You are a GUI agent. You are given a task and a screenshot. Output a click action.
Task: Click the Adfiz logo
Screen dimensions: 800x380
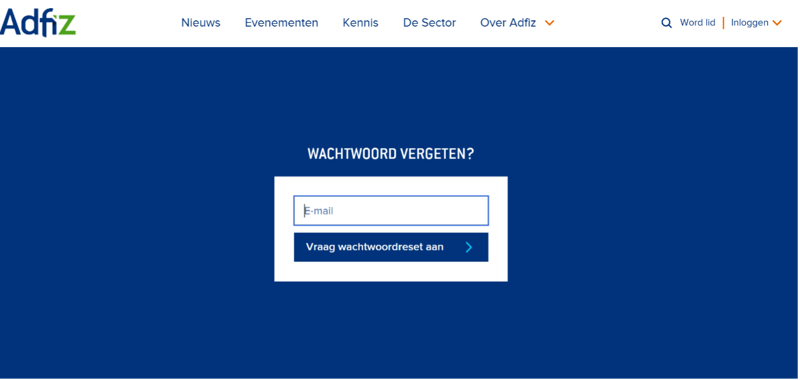(38, 22)
